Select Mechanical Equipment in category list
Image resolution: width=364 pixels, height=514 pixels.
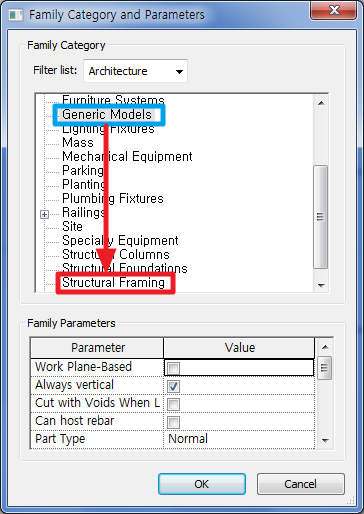point(127,157)
